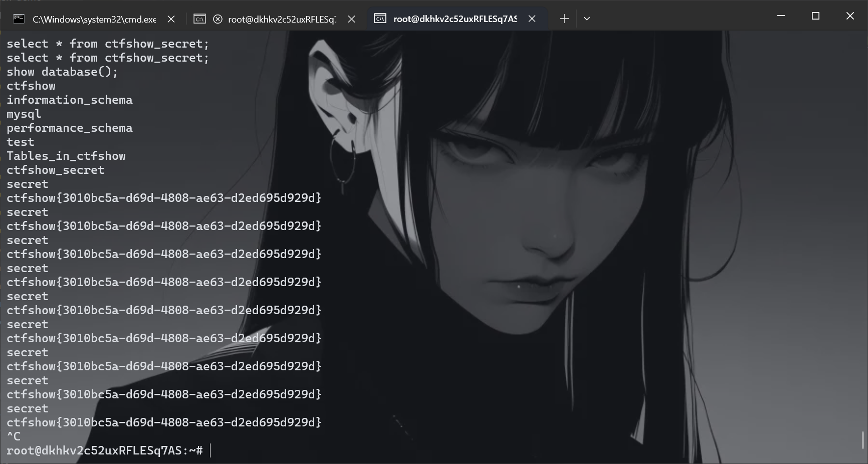
Task: Click the 'performance_schema' output text
Action: (x=70, y=128)
